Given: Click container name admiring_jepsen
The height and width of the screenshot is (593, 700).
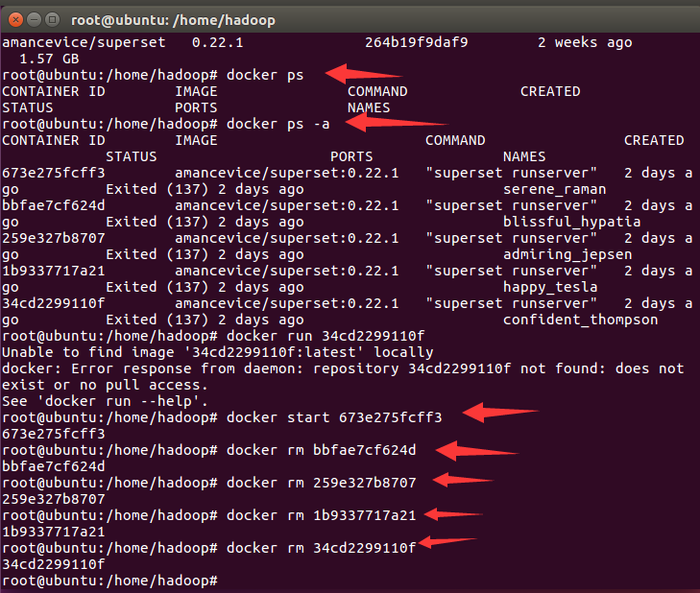Looking at the screenshot, I should [x=567, y=255].
